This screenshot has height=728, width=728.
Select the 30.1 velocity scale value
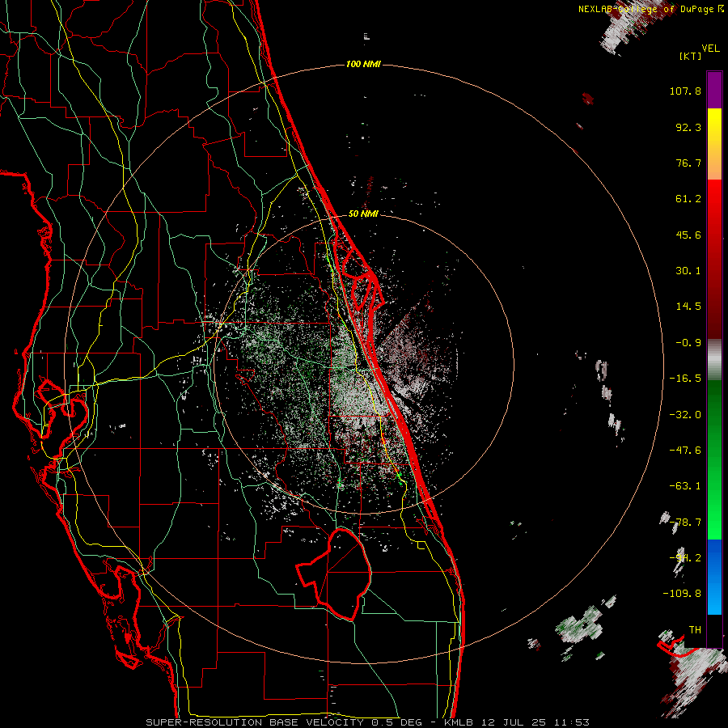point(688,271)
